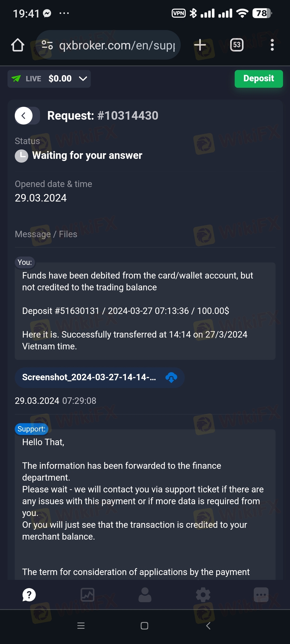
Task: Go back from Request #10314430
Action: 24,116
